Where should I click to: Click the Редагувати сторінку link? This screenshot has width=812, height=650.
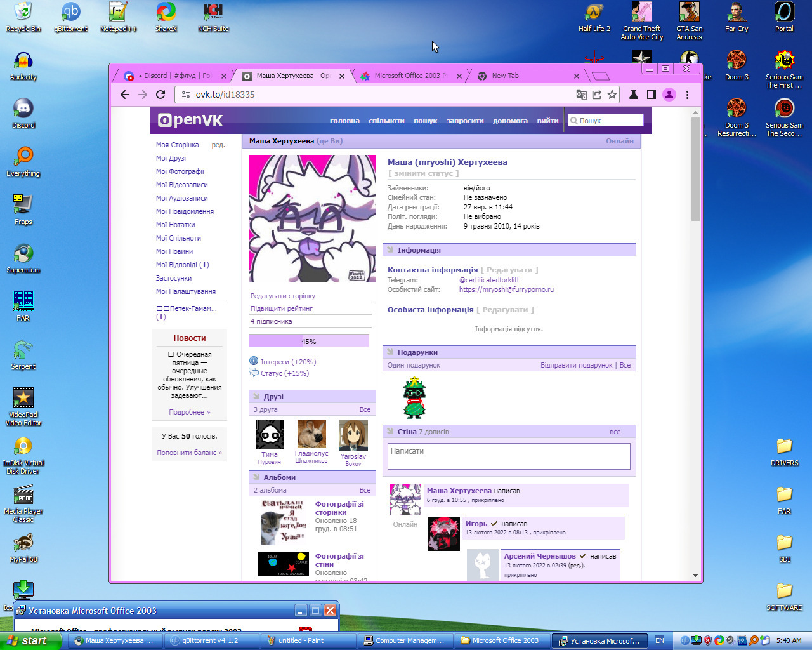283,296
